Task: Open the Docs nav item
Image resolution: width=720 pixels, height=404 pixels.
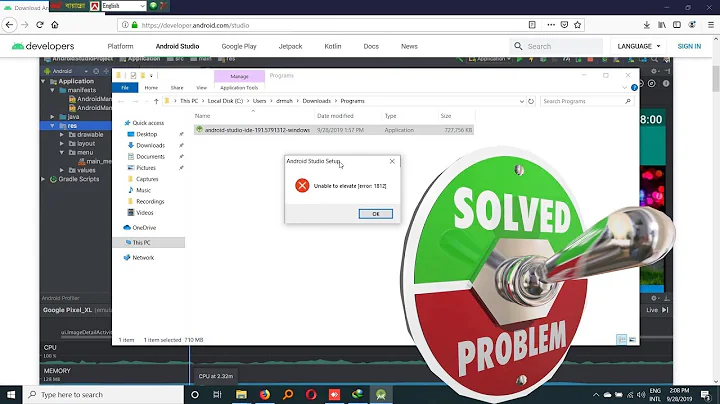Action: pyautogui.click(x=371, y=46)
